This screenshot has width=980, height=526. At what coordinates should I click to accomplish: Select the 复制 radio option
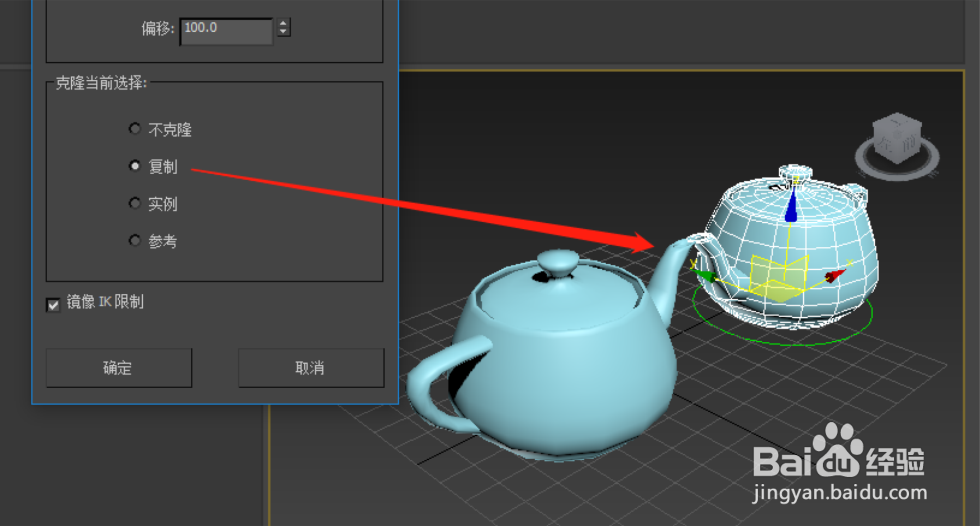point(134,166)
